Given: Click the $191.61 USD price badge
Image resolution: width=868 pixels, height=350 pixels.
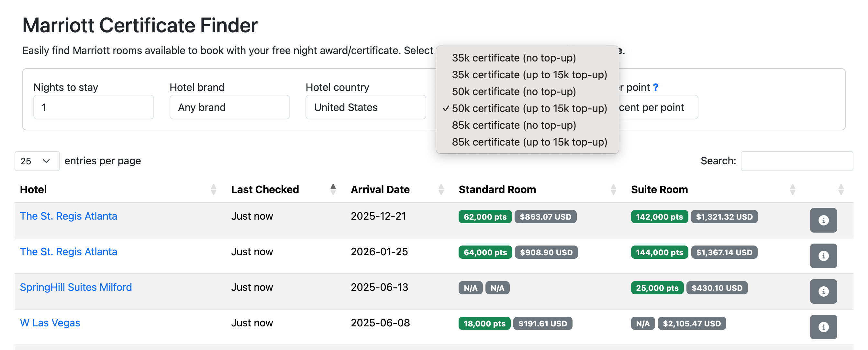Looking at the screenshot, I should [x=542, y=323].
